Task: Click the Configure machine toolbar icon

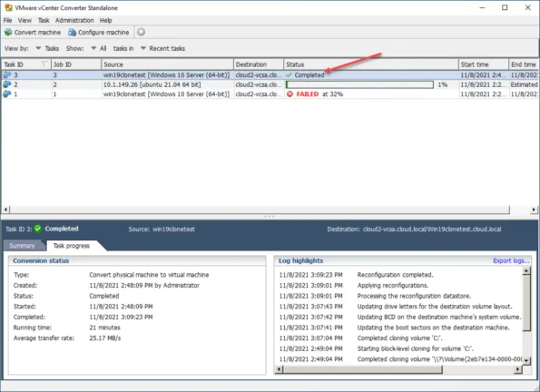Action: pos(72,33)
